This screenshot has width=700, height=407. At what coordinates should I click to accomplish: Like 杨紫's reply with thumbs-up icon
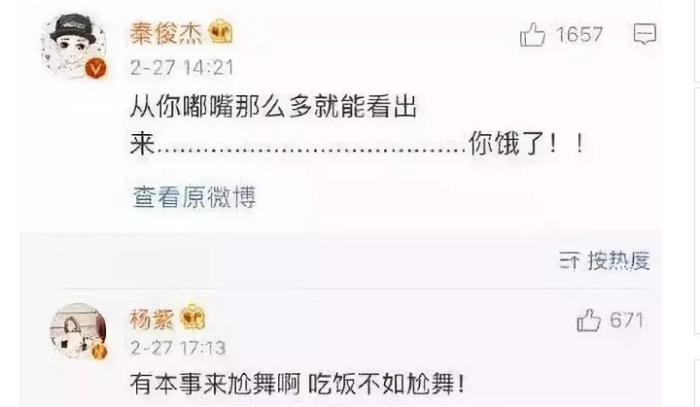(588, 320)
